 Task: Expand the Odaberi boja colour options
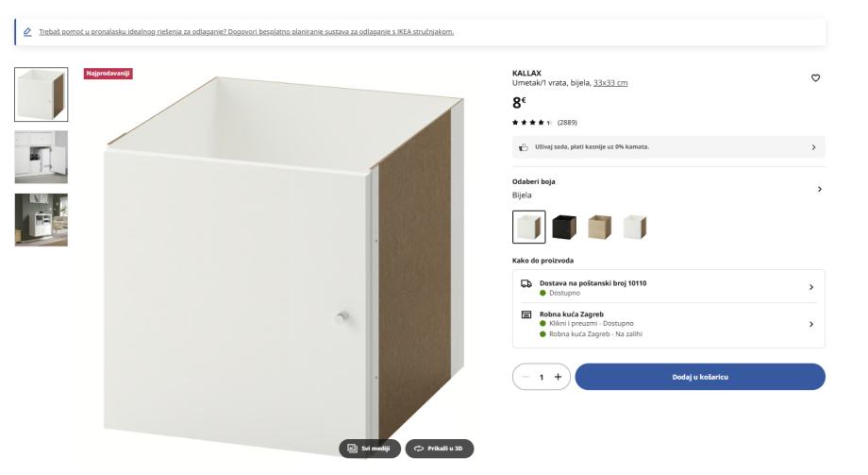[x=819, y=189]
